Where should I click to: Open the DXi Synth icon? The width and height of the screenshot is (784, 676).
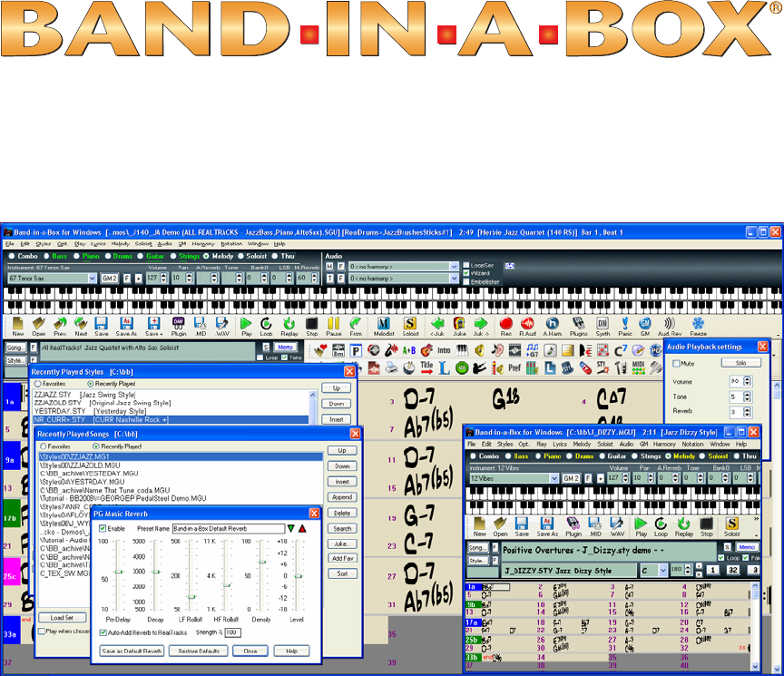coord(603,326)
